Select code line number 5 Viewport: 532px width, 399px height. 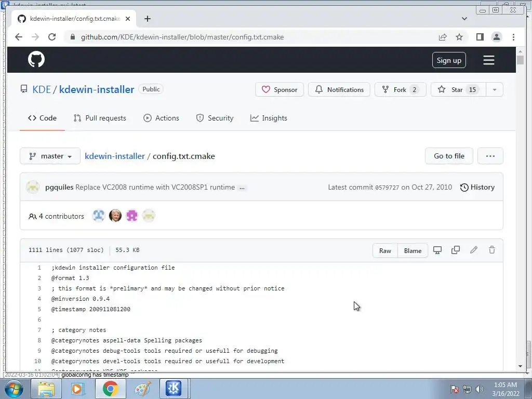tap(39, 309)
